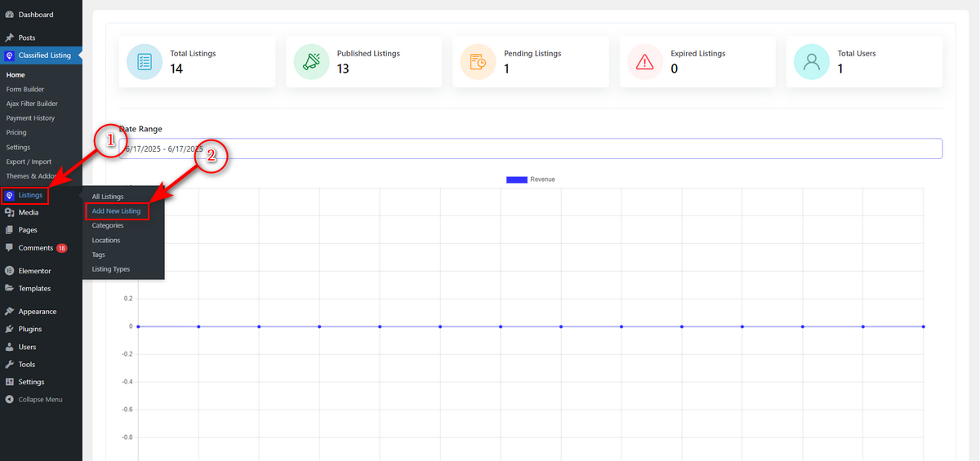Screen dimensions: 980x461
Task: Click the Total Users label
Action: point(857,54)
